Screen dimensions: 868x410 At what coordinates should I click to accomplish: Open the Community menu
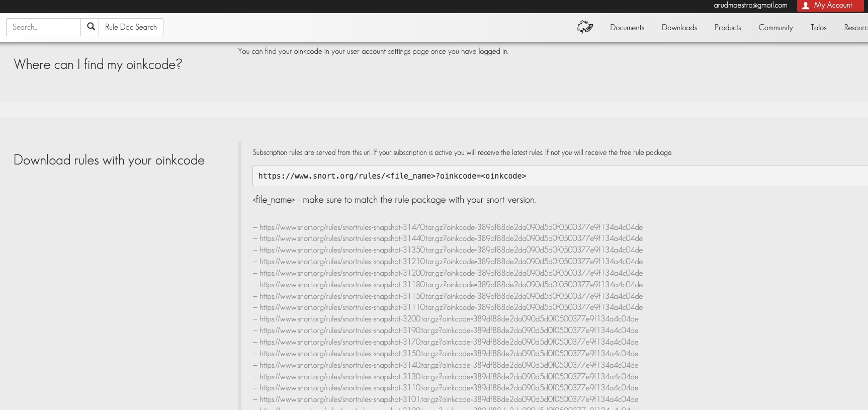pos(775,28)
